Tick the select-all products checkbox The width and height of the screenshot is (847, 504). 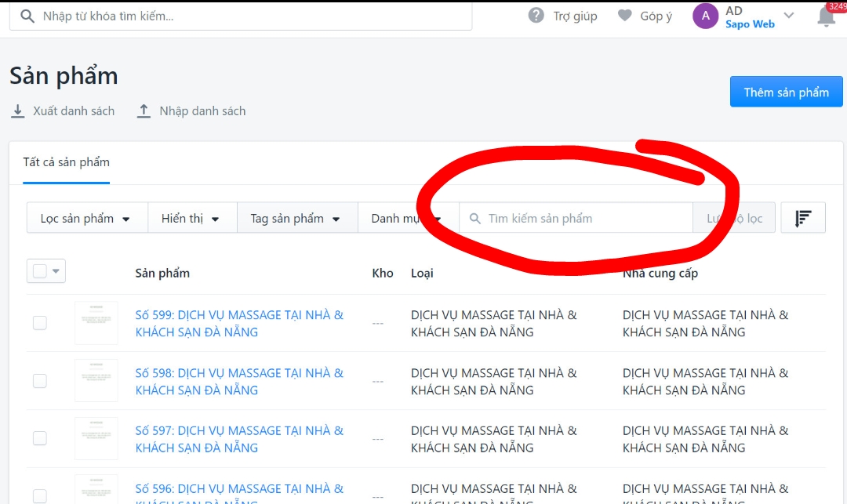[40, 271]
